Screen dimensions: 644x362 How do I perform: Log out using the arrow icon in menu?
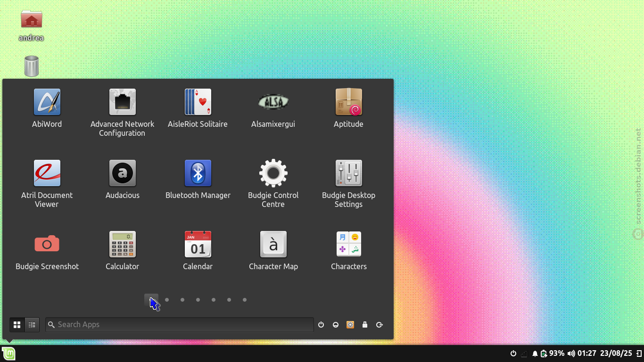click(x=380, y=325)
